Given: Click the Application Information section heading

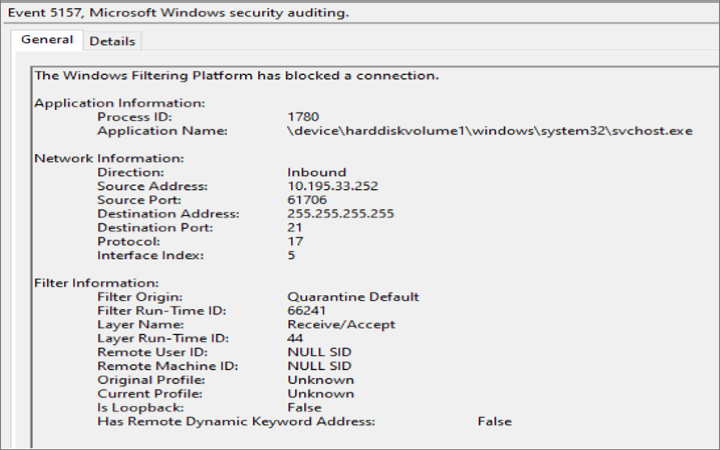Looking at the screenshot, I should [119, 103].
